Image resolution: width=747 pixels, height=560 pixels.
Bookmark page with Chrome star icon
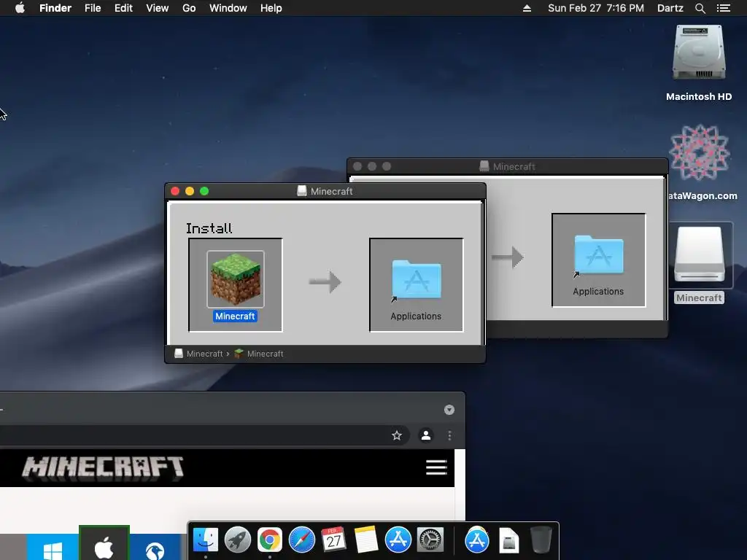(396, 435)
